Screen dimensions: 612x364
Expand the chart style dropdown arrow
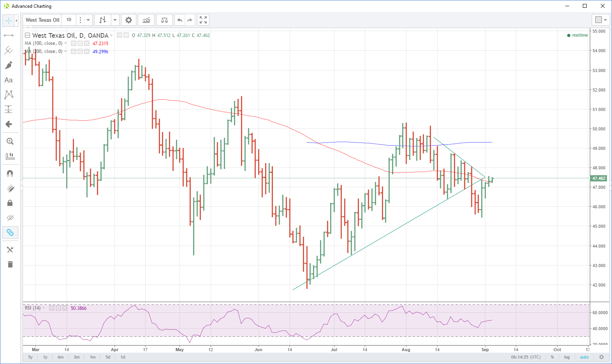(x=115, y=20)
